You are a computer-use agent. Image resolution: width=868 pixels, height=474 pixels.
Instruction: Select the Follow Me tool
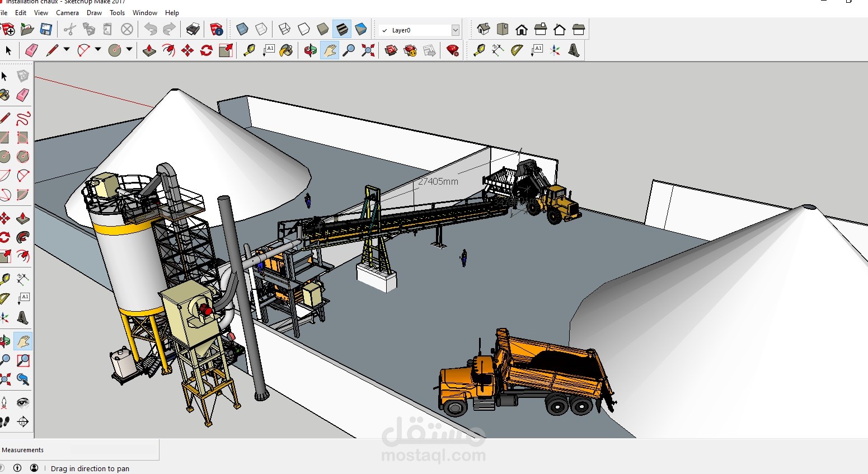(x=23, y=237)
